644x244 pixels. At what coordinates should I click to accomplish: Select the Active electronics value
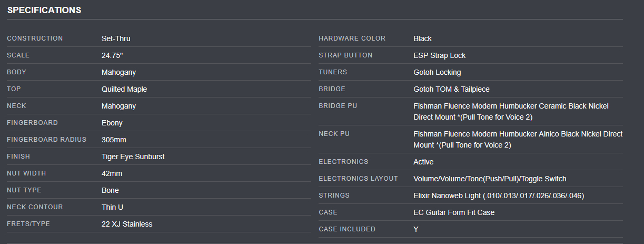click(424, 162)
